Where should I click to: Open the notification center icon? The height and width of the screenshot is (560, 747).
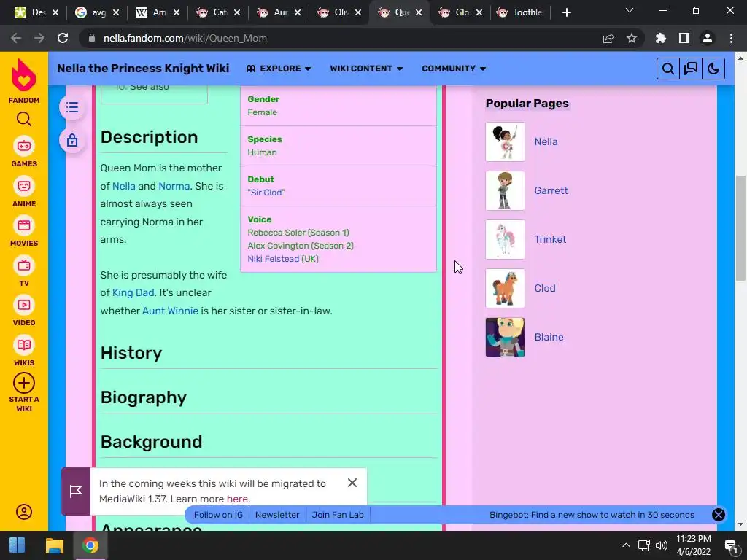pos(730,545)
